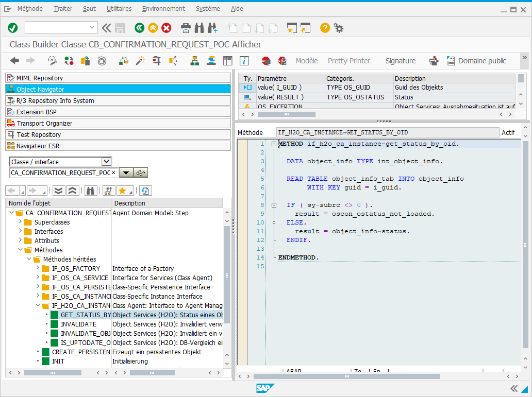This screenshot has height=397, width=532.
Task: Click the Activate magic wand icon
Action: tap(140, 61)
